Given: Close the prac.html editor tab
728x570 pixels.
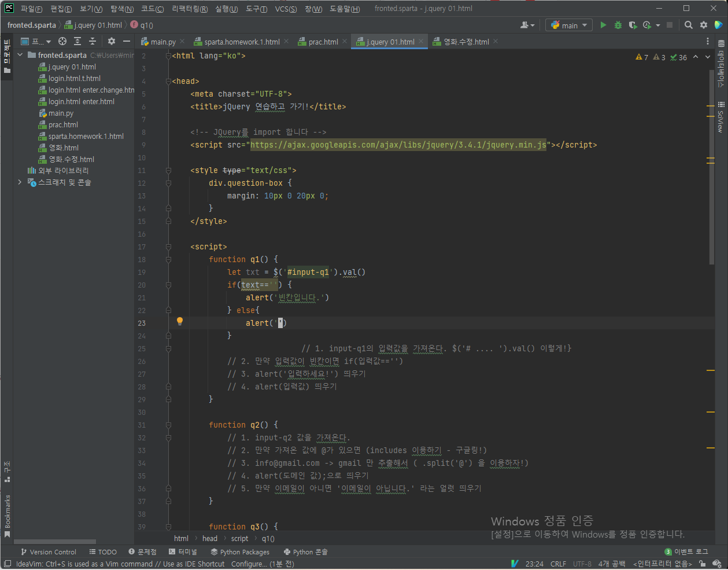Looking at the screenshot, I should 345,41.
